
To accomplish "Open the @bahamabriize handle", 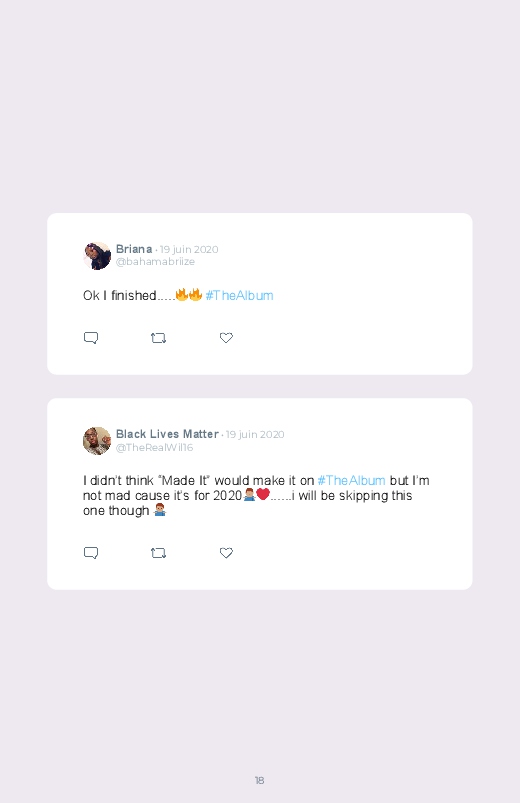I will click(x=155, y=261).
